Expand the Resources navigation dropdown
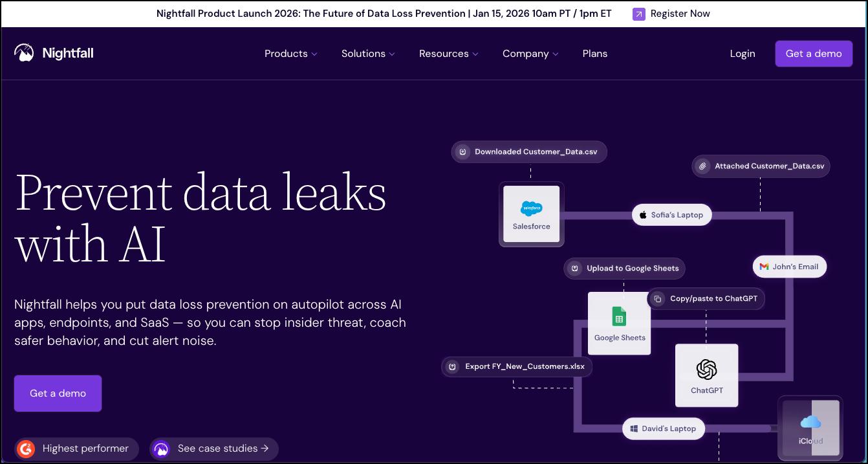 [x=448, y=53]
